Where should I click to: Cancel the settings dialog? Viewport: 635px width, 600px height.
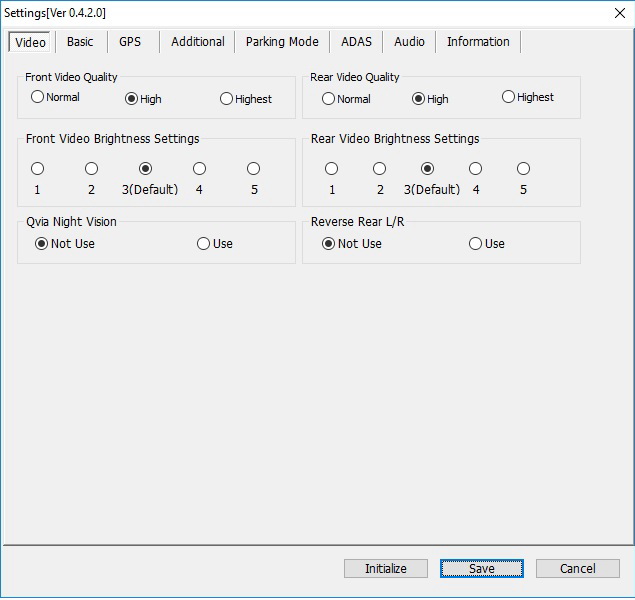pos(577,569)
